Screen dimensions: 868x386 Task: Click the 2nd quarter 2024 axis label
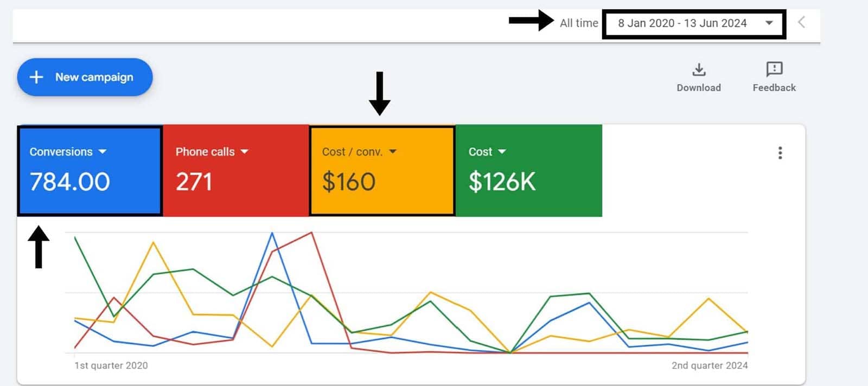(x=709, y=365)
